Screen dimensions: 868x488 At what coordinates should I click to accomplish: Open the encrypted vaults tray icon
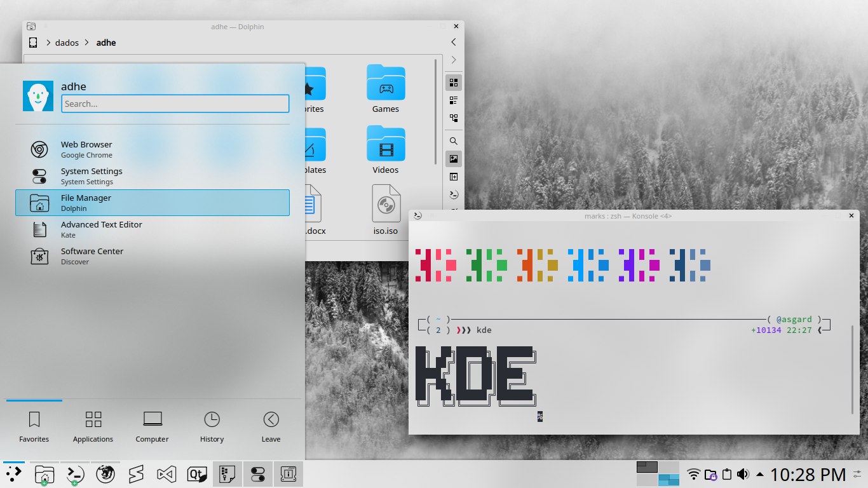pos(711,475)
